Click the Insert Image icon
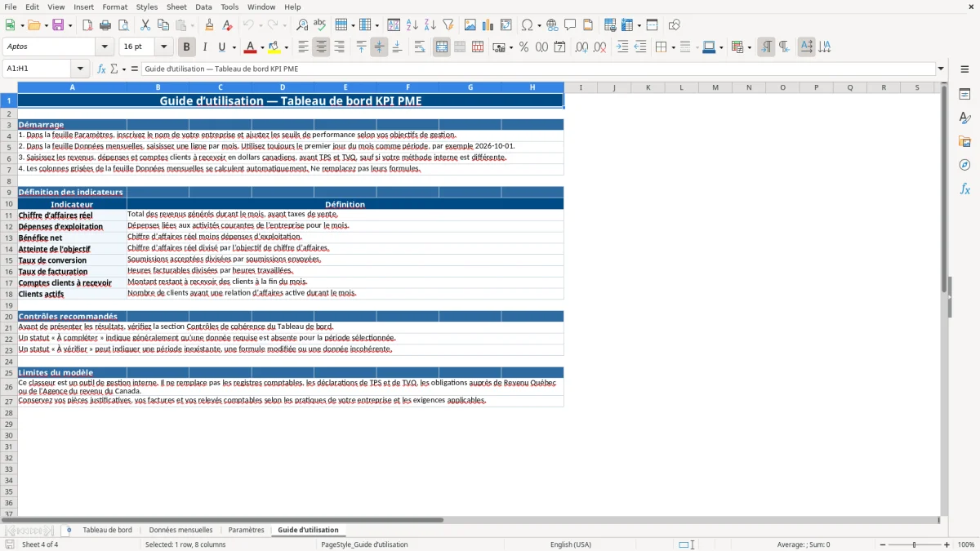980x551 pixels. pyautogui.click(x=470, y=25)
